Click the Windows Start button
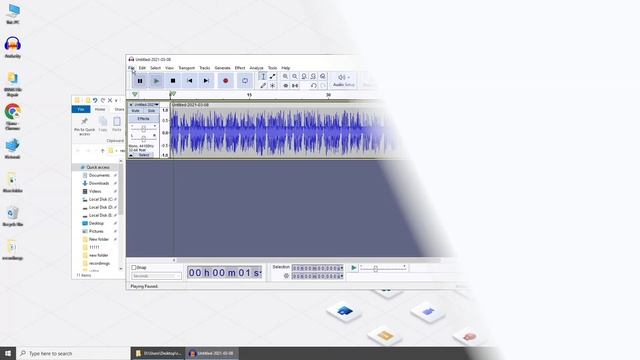Screen dimensions: 640x360 8,353
